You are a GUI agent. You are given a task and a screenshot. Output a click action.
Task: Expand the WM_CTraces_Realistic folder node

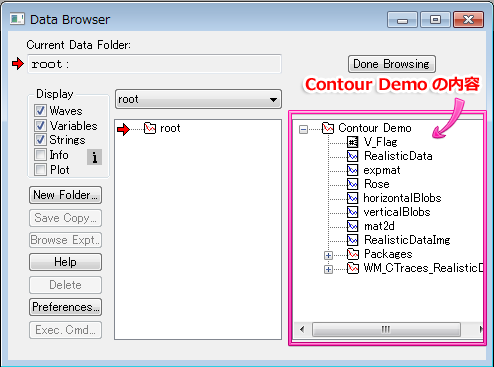(328, 269)
